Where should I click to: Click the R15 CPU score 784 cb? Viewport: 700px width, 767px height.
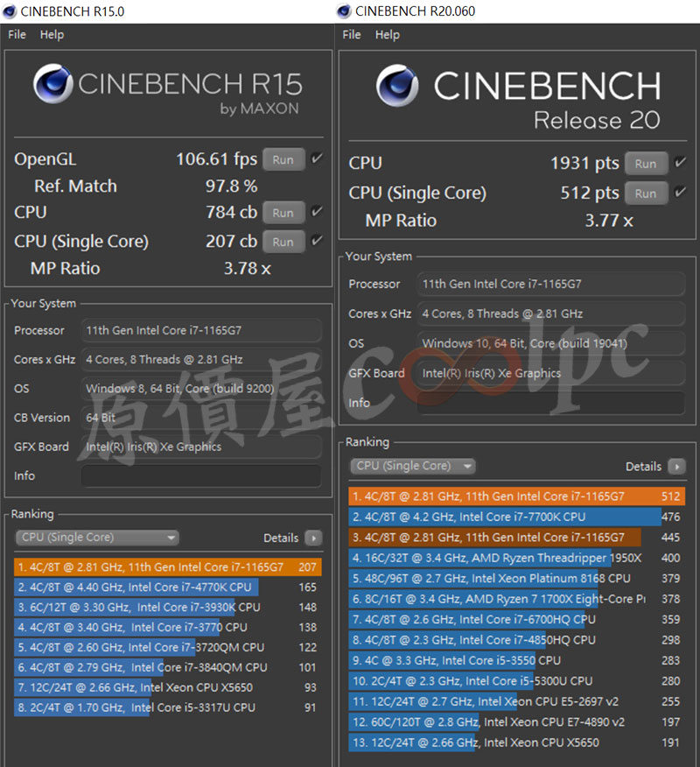point(231,212)
